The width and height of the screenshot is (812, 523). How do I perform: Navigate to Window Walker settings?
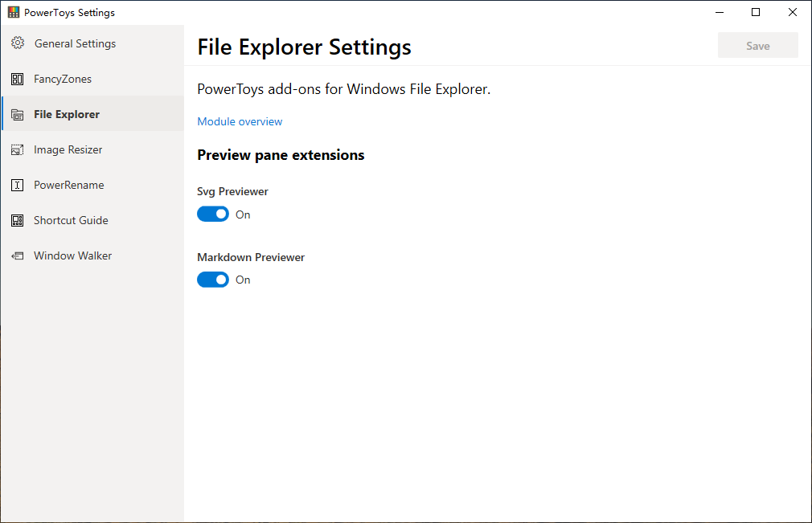coord(92,255)
